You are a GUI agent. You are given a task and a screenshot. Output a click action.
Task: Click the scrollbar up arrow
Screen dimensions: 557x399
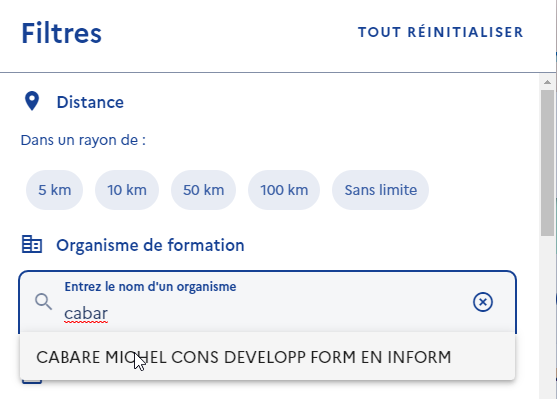tap(547, 82)
